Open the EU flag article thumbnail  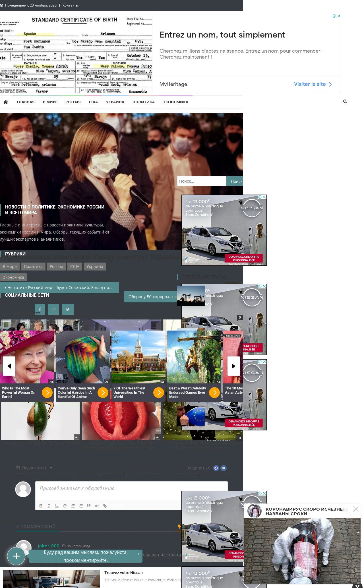[191, 416]
